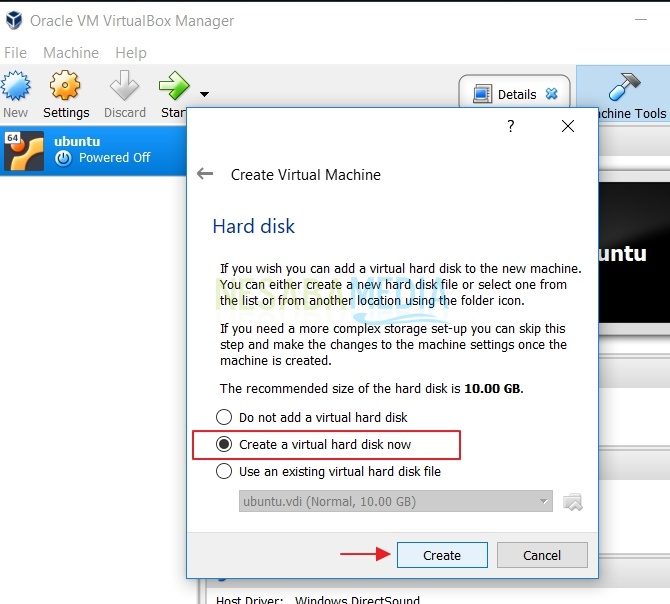Click the green Start arrow icon
The width and height of the screenshot is (670, 604).
[x=174, y=85]
